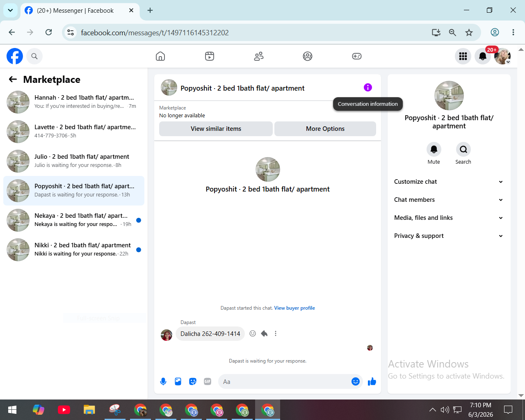Open the Chrome profile icon
Viewport: 525px width, 420px height.
click(x=495, y=32)
